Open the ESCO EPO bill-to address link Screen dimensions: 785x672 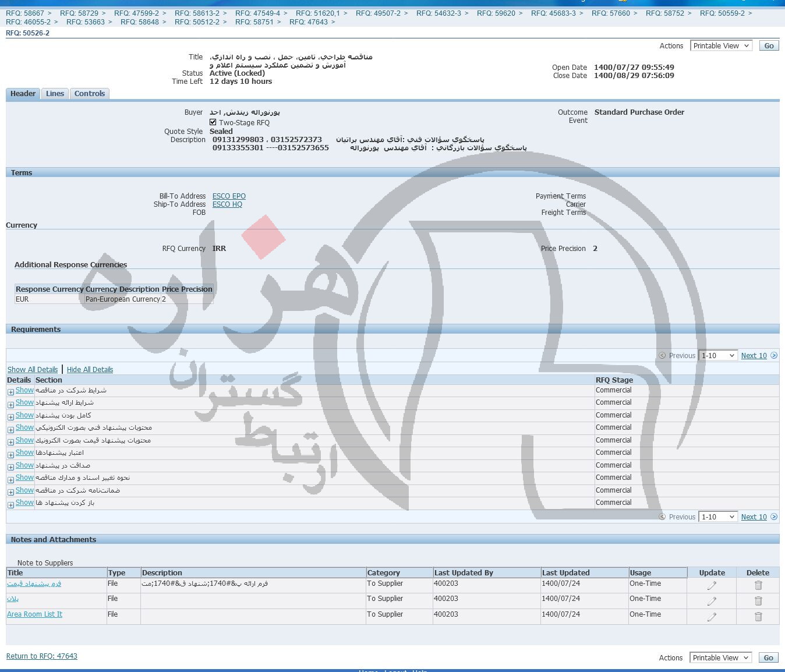pos(229,196)
